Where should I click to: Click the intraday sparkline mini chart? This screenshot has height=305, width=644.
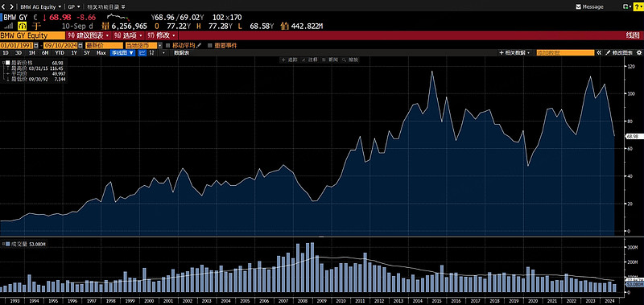coord(118,17)
